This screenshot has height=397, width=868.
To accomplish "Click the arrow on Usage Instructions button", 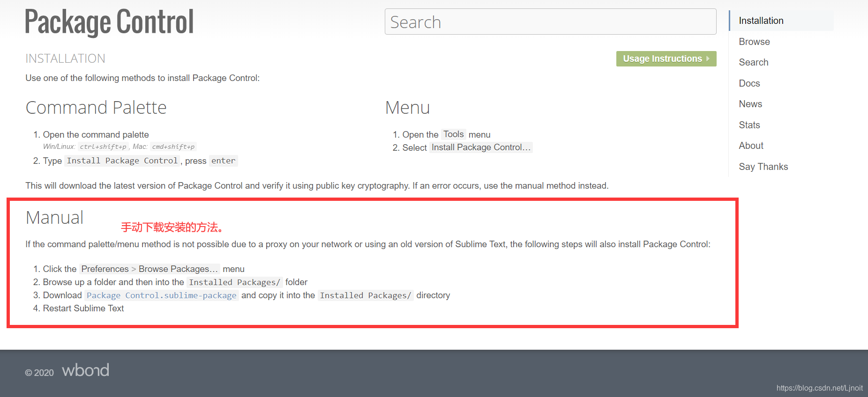I will pyautogui.click(x=708, y=59).
